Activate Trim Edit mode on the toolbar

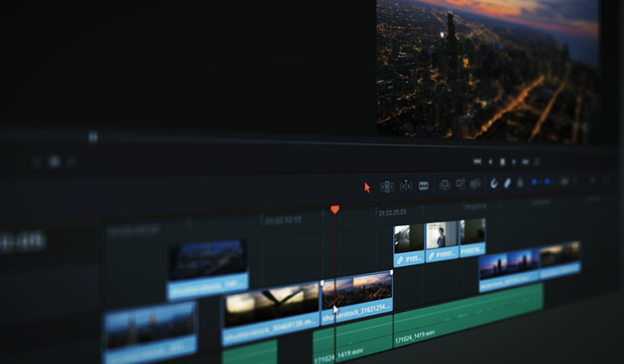(x=387, y=185)
